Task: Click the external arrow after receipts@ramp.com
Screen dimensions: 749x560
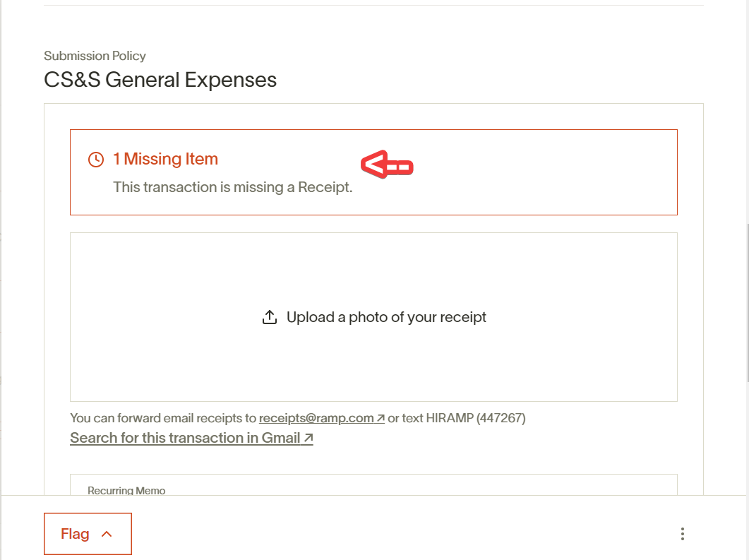Action: click(381, 418)
